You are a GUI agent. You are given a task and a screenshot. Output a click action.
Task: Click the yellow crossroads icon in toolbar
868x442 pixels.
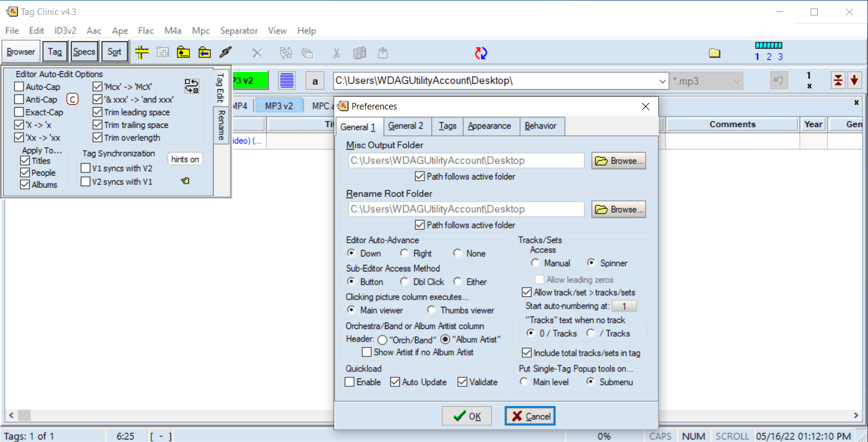(142, 53)
